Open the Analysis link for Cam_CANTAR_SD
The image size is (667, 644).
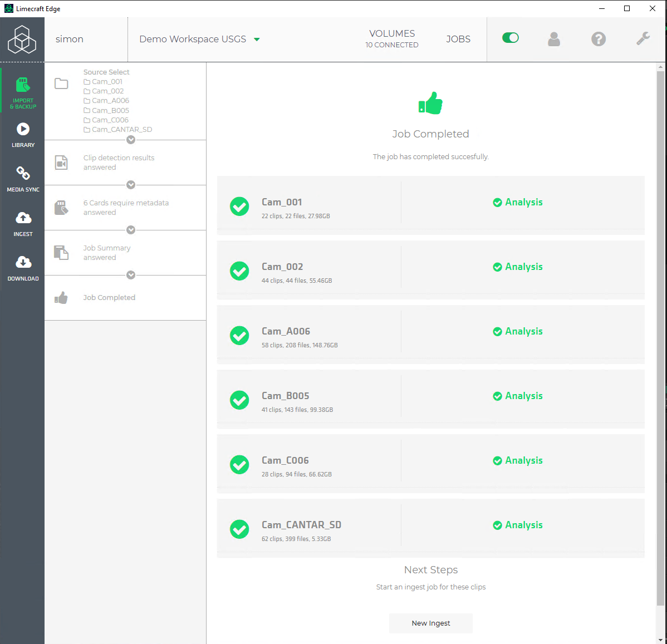[x=517, y=525]
